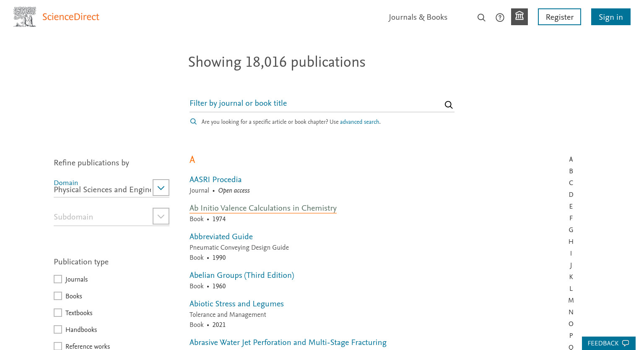Expand the Domain dropdown arrow
The image size is (644, 350).
(161, 188)
